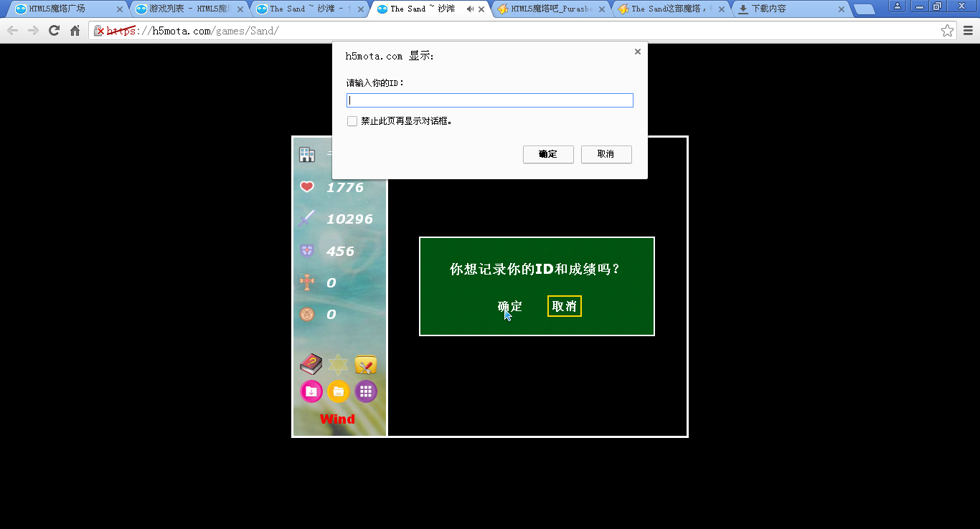Viewport: 980px width, 529px height.
Task: Bookmark page with the star icon
Action: coord(947,31)
